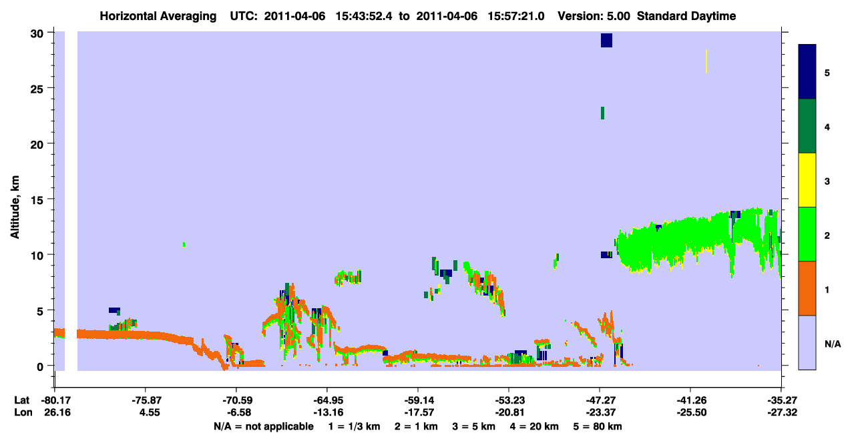
Task: Click the yellow colorbar segment for level 3
Action: point(807,180)
